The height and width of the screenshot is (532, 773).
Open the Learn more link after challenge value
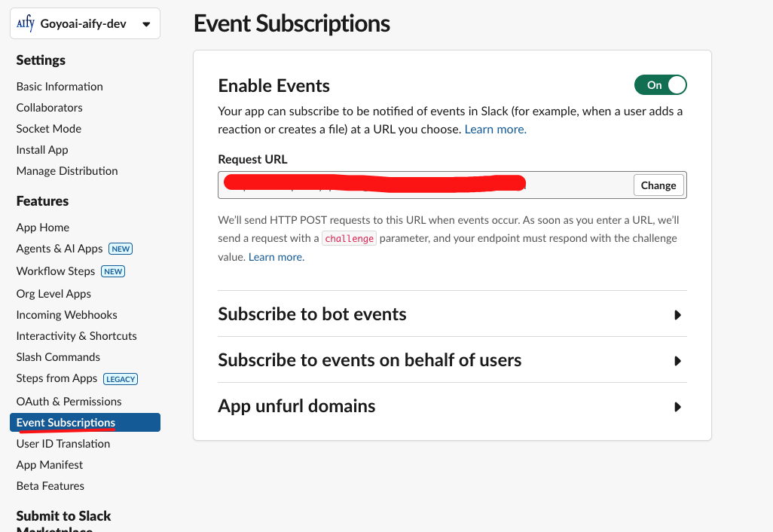(x=276, y=257)
